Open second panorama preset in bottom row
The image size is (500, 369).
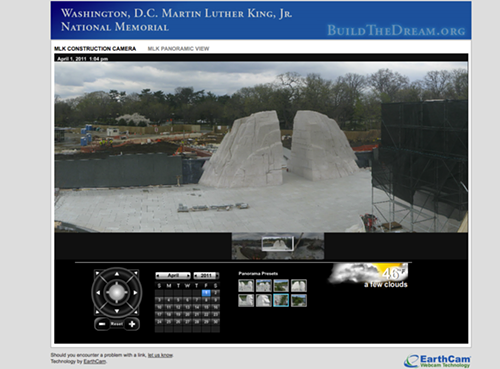[264, 300]
